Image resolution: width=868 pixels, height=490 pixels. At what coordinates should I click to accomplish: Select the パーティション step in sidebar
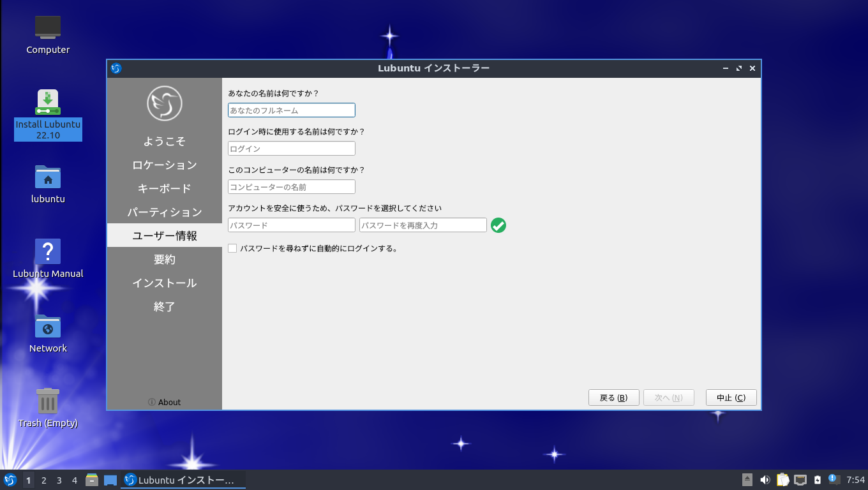(165, 212)
